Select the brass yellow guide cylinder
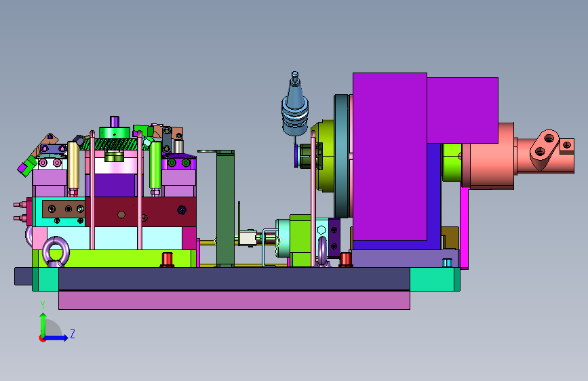This screenshot has height=381, width=588. pos(73,165)
